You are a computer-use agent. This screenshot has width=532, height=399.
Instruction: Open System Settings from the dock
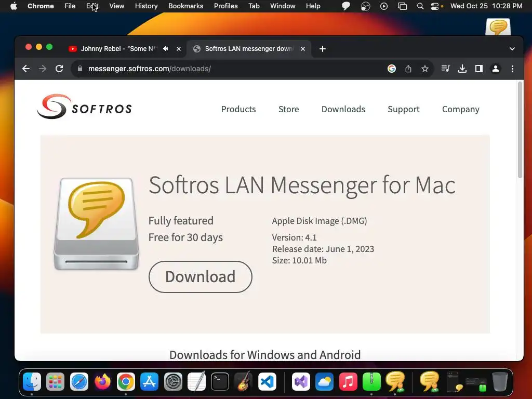click(x=173, y=381)
